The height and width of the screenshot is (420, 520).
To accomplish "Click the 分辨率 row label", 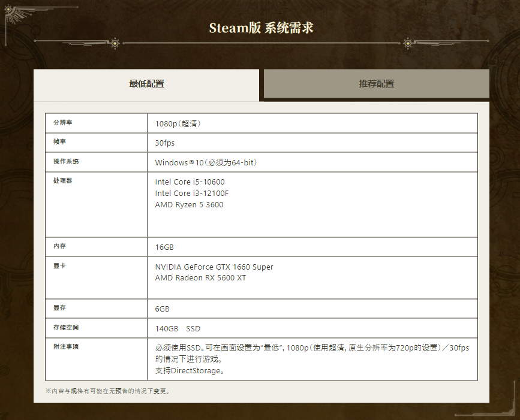I will [x=62, y=122].
